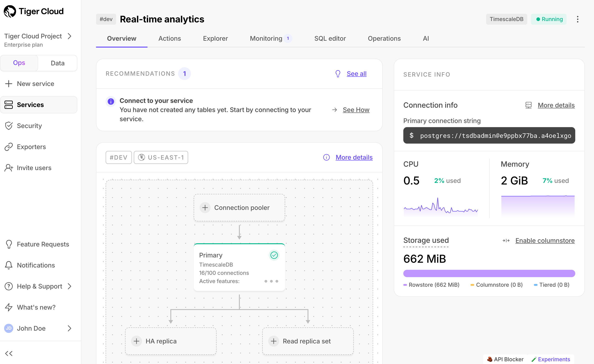
Task: Click the Columnstore legend swatch
Action: pyautogui.click(x=472, y=285)
